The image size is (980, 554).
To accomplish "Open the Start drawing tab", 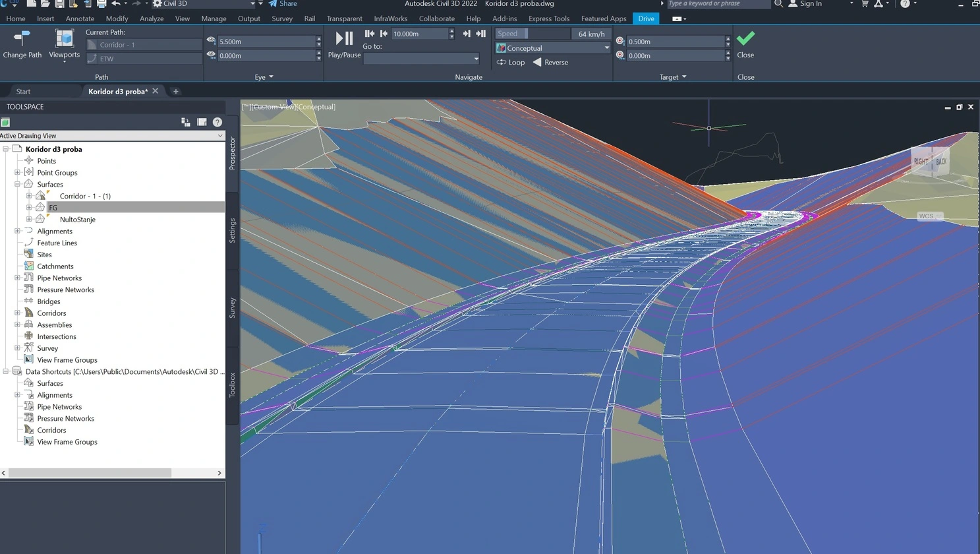I will click(x=23, y=92).
